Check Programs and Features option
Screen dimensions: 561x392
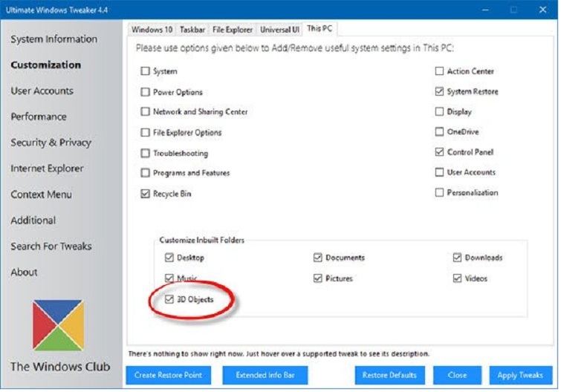point(145,173)
